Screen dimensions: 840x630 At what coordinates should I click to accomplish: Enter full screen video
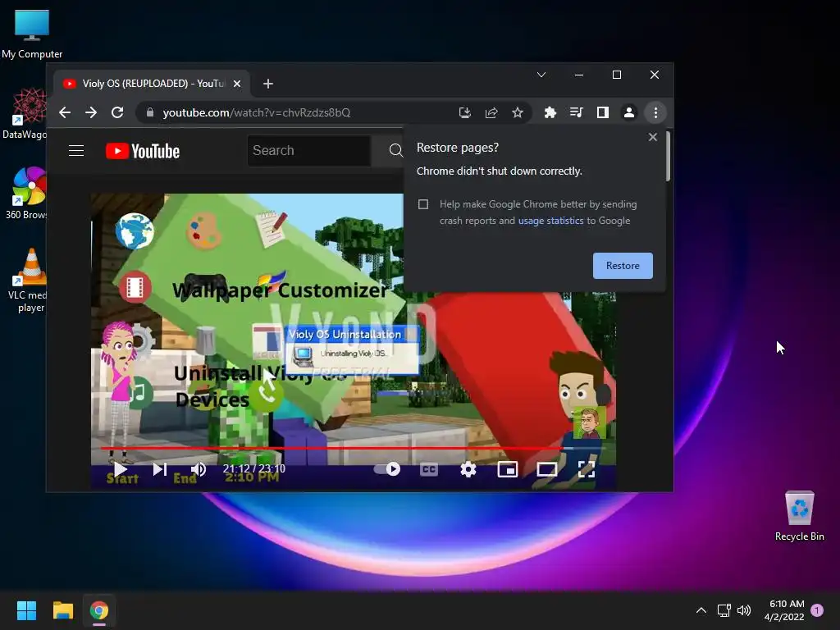tap(587, 469)
